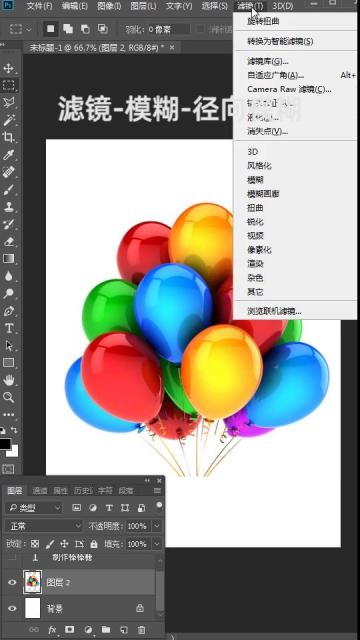Hide 背景 layer visibility eye

tap(12, 608)
